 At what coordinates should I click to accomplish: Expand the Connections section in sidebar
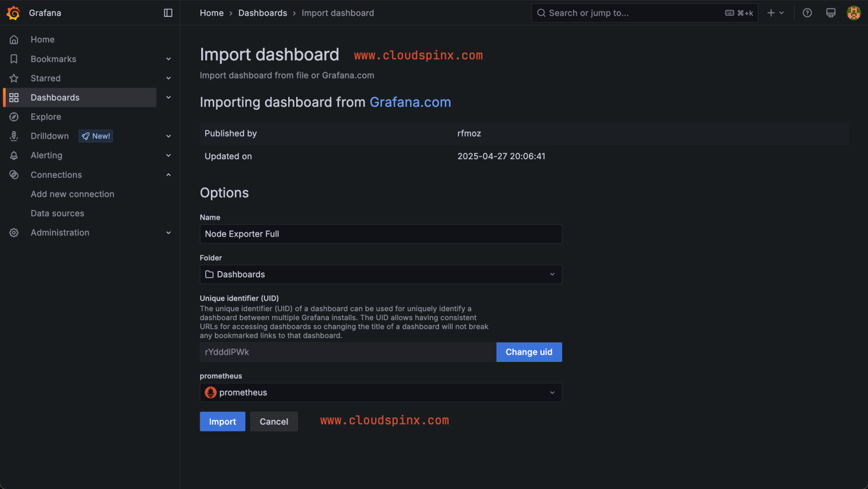click(168, 174)
